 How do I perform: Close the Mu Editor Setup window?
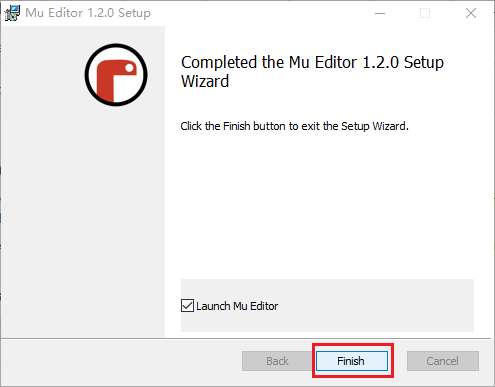click(x=471, y=13)
